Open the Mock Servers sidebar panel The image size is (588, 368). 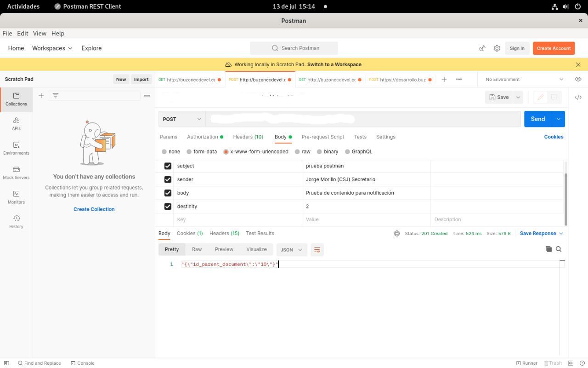[x=16, y=173]
